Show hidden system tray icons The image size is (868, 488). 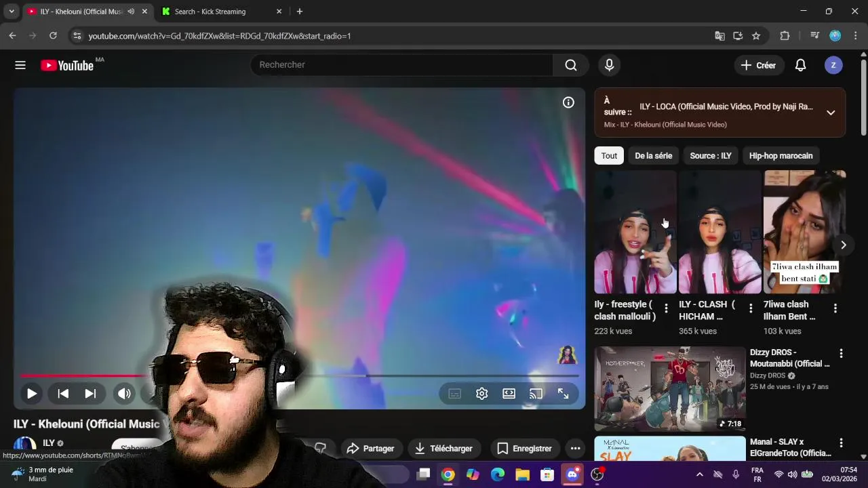700,474
